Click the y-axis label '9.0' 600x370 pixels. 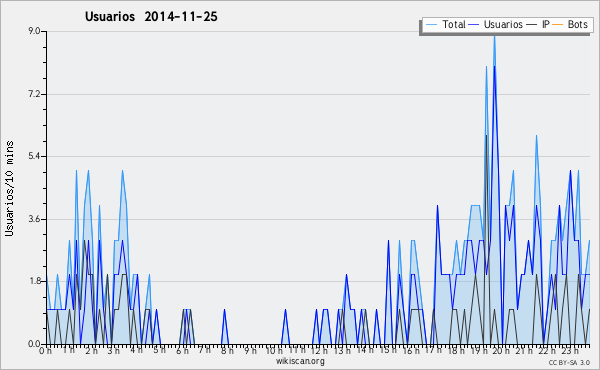(34, 31)
